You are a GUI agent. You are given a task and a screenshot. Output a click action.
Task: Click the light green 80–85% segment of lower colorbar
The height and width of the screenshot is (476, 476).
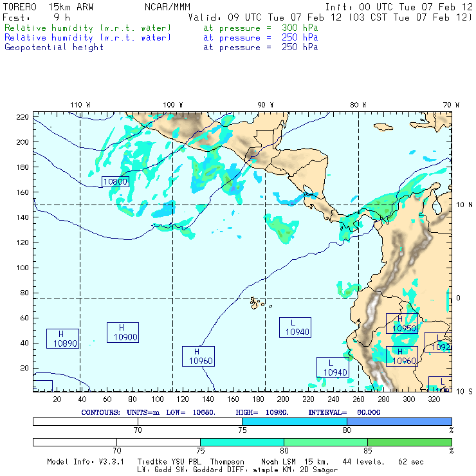325,442
